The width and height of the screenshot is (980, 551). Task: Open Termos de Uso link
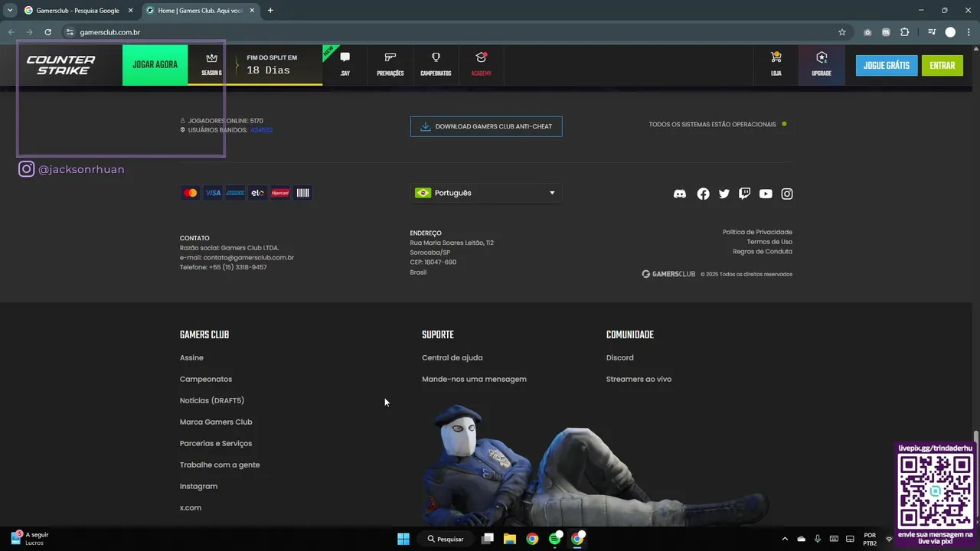pyautogui.click(x=769, y=242)
